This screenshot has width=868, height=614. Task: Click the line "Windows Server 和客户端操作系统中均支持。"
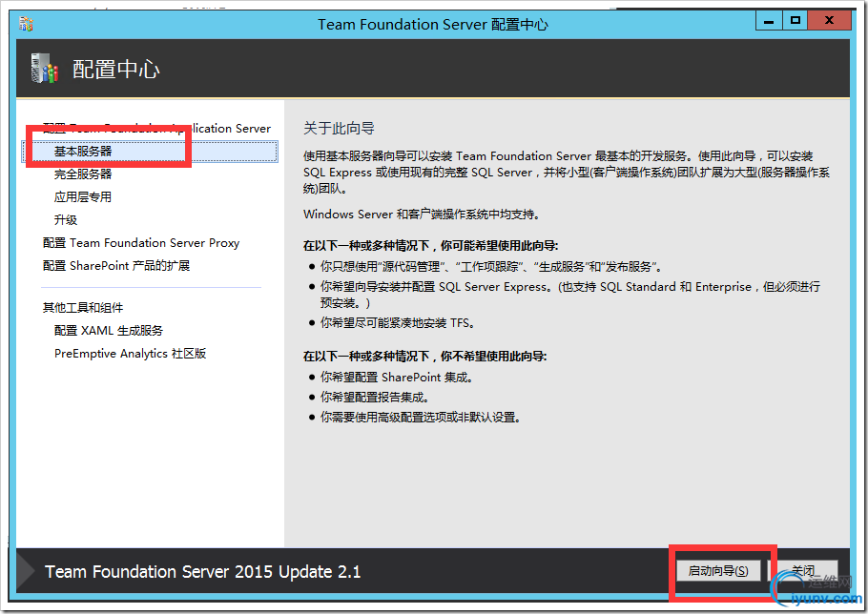tap(422, 215)
